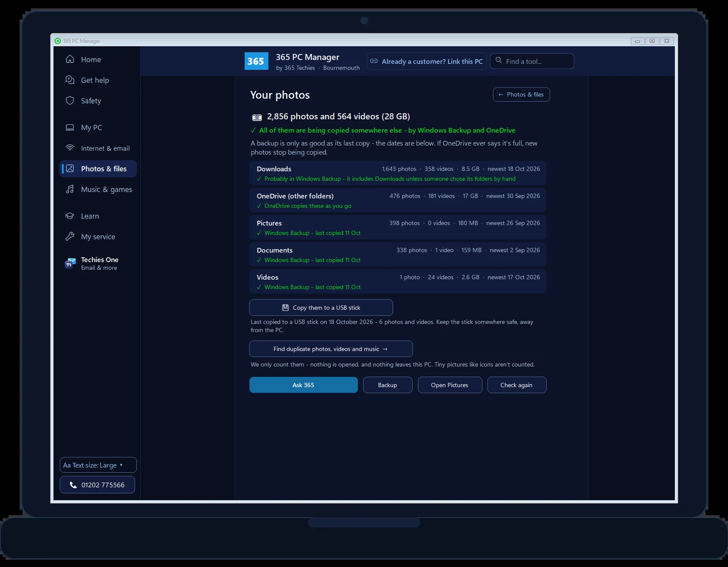This screenshot has width=728, height=567.
Task: Click the My service wrench icon
Action: (70, 236)
